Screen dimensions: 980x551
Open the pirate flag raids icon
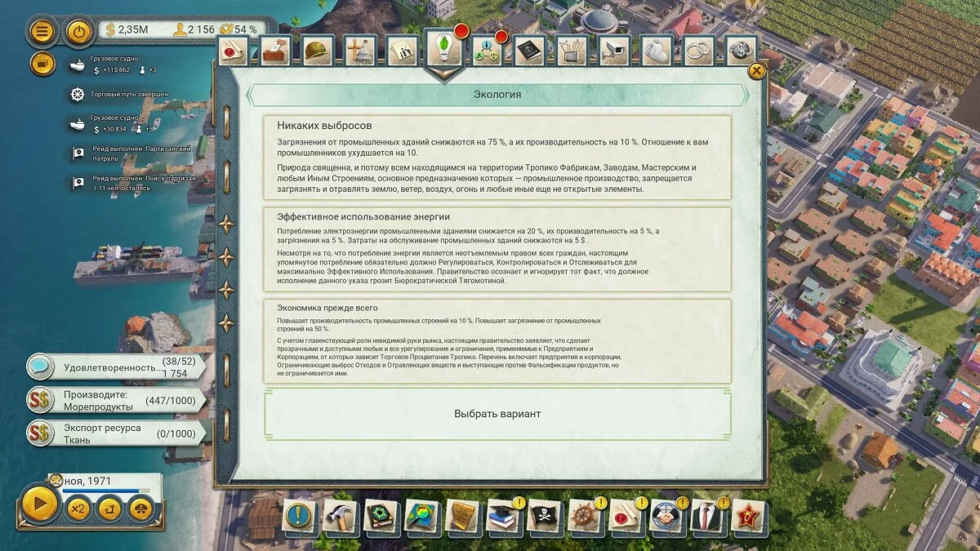point(545,516)
